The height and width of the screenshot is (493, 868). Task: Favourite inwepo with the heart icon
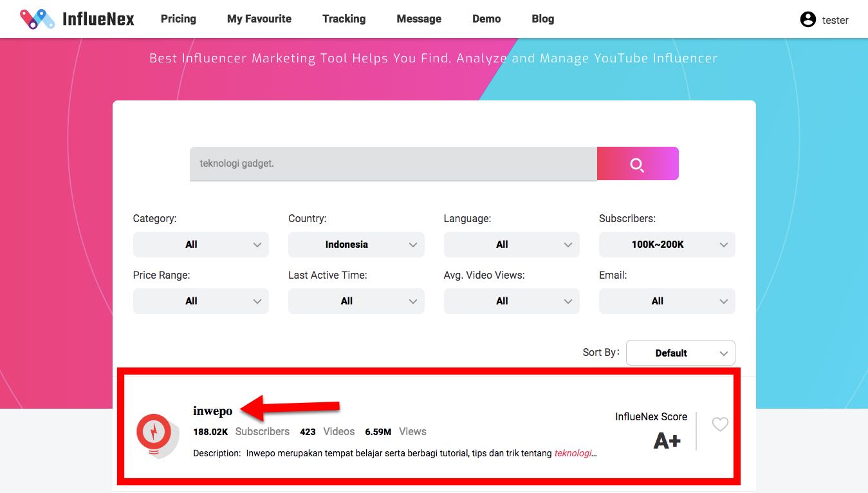(x=720, y=424)
